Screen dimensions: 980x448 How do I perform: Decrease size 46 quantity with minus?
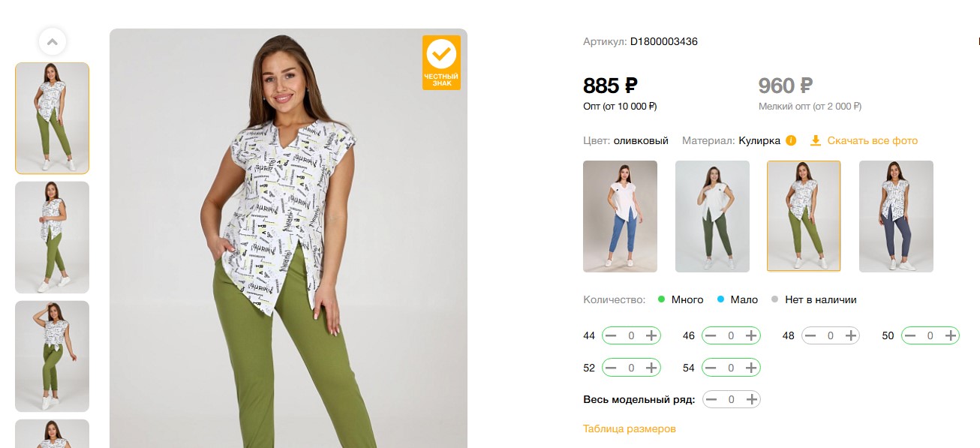pyautogui.click(x=711, y=335)
